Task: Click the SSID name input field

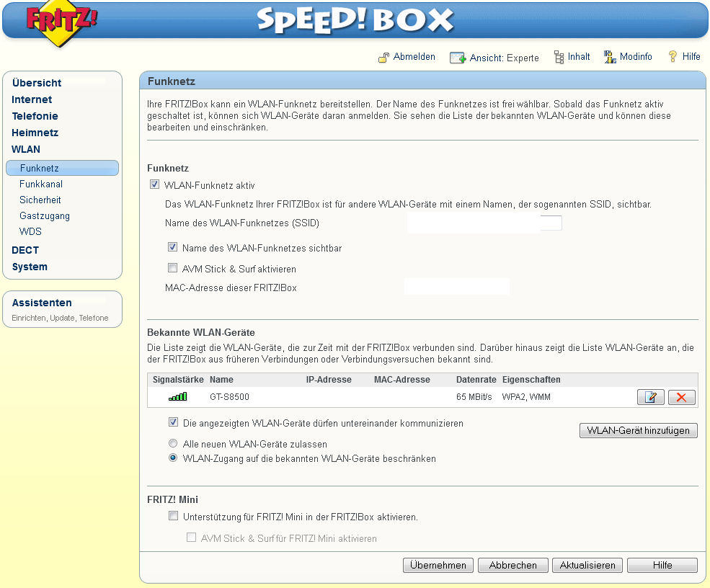Action: [x=485, y=223]
